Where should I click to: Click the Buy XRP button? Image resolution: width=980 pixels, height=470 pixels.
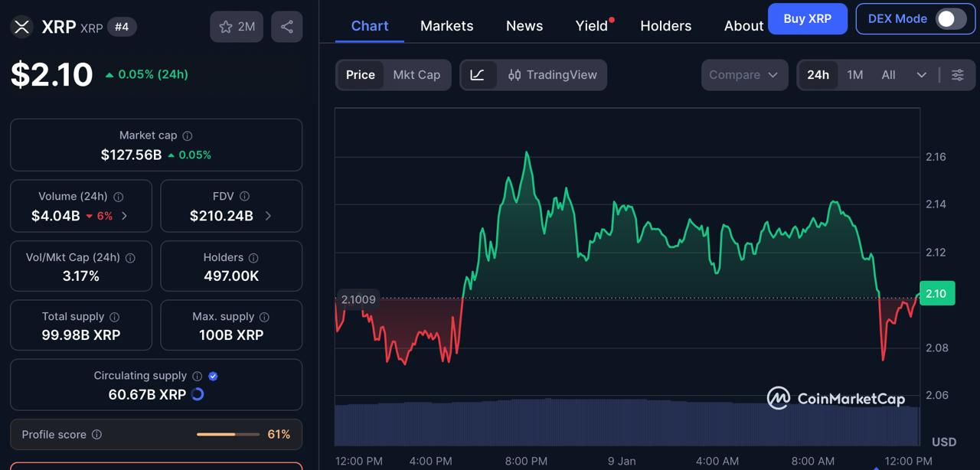pyautogui.click(x=808, y=18)
